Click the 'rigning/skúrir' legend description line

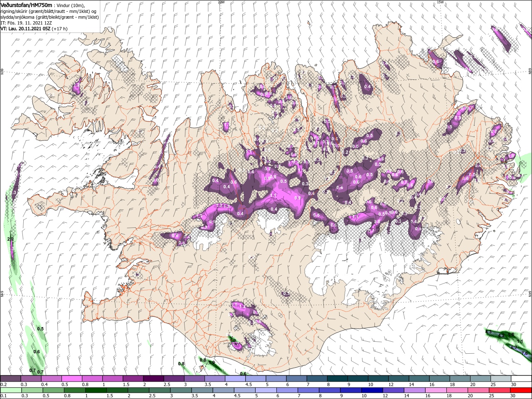click(x=49, y=11)
